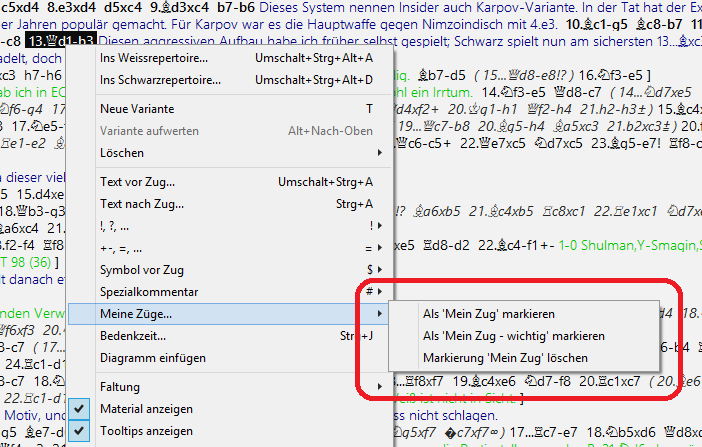
Task: Toggle 'Tooltips anzeigen' checkbox off
Action: click(x=146, y=430)
